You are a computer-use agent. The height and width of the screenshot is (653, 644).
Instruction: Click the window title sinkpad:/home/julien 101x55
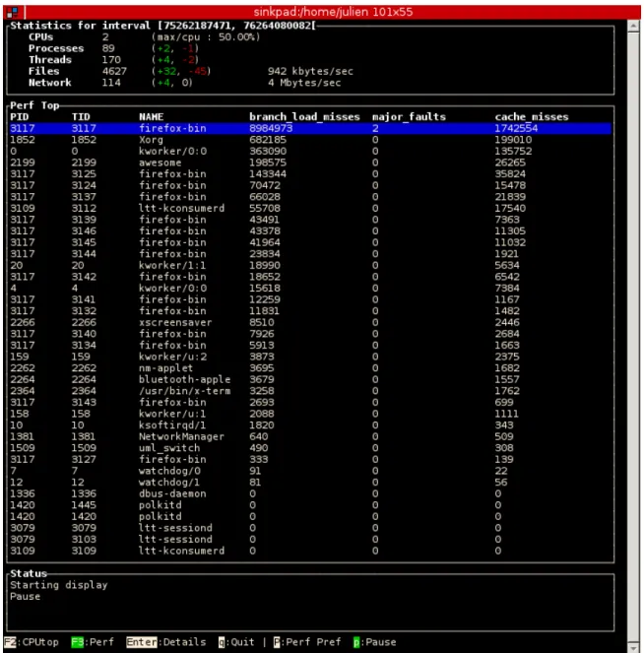pyautogui.click(x=333, y=12)
